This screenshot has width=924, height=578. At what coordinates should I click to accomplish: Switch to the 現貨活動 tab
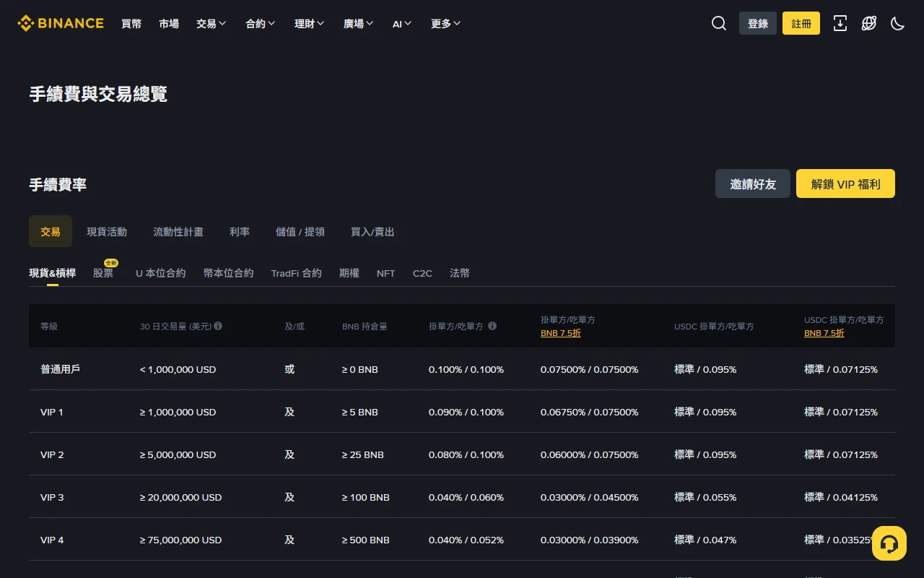[107, 231]
